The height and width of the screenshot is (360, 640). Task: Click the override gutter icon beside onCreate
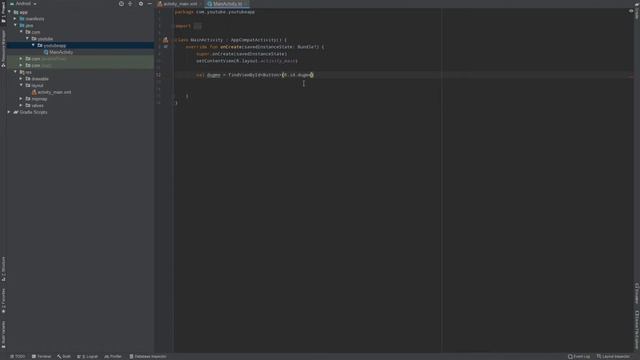point(165,47)
